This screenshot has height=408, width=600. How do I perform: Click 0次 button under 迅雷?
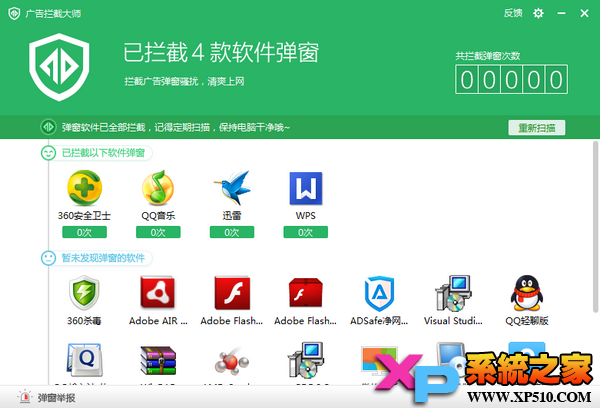(x=232, y=232)
